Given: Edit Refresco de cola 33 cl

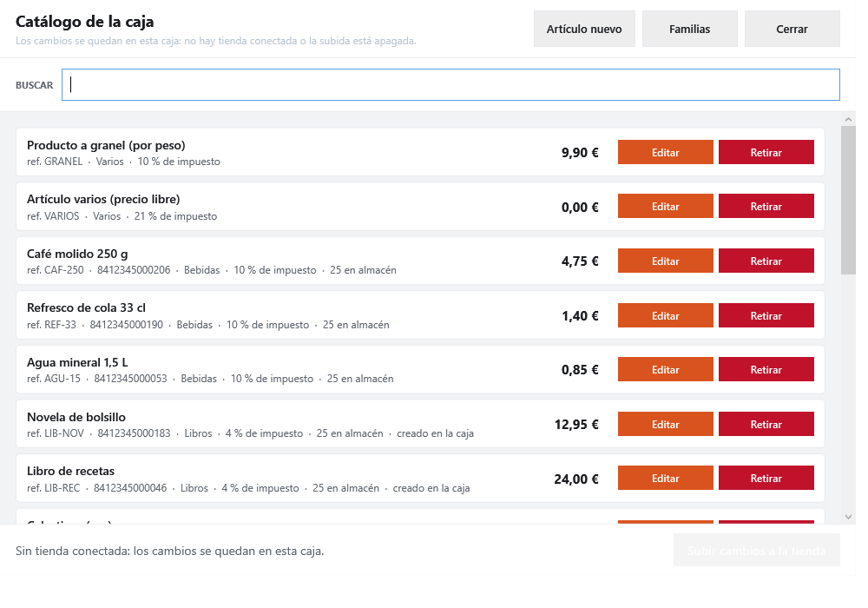Looking at the screenshot, I should tap(666, 315).
